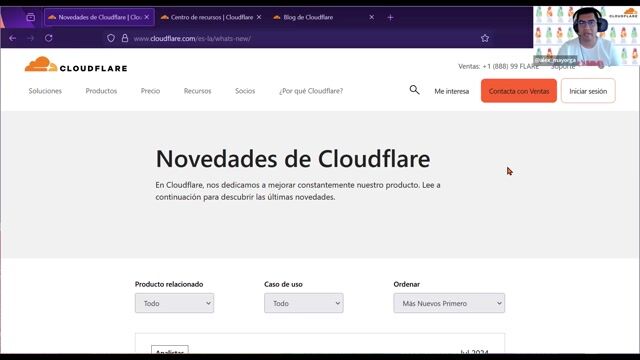Screen dimensions: 640x360
Task: Open the Precio menu item
Action: [150, 91]
